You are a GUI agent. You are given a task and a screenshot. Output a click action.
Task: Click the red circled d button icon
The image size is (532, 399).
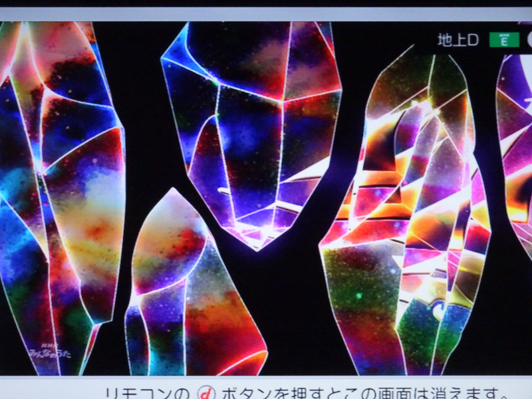(206, 393)
